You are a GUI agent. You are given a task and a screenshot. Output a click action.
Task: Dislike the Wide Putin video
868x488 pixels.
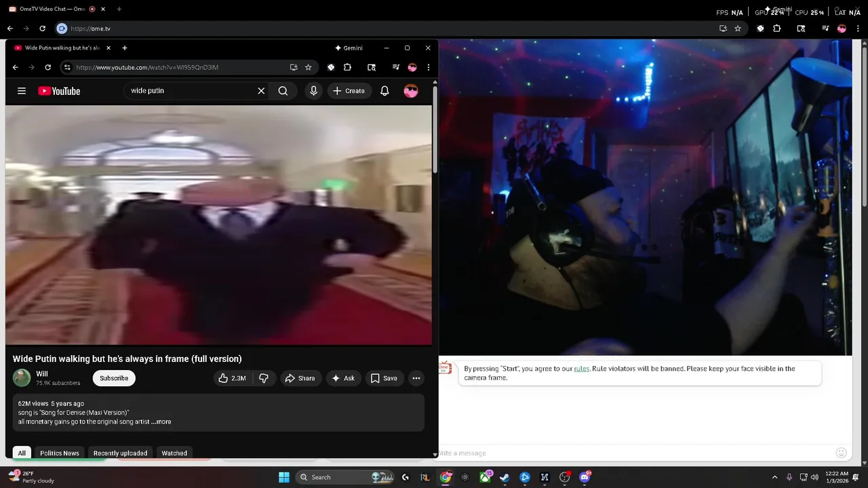pyautogui.click(x=264, y=378)
